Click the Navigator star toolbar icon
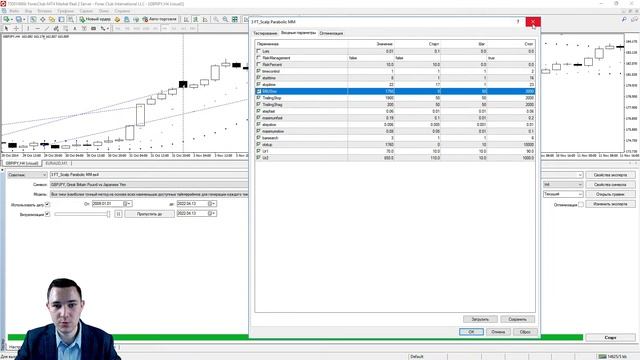This screenshot has height=360, width=640. click(52, 19)
